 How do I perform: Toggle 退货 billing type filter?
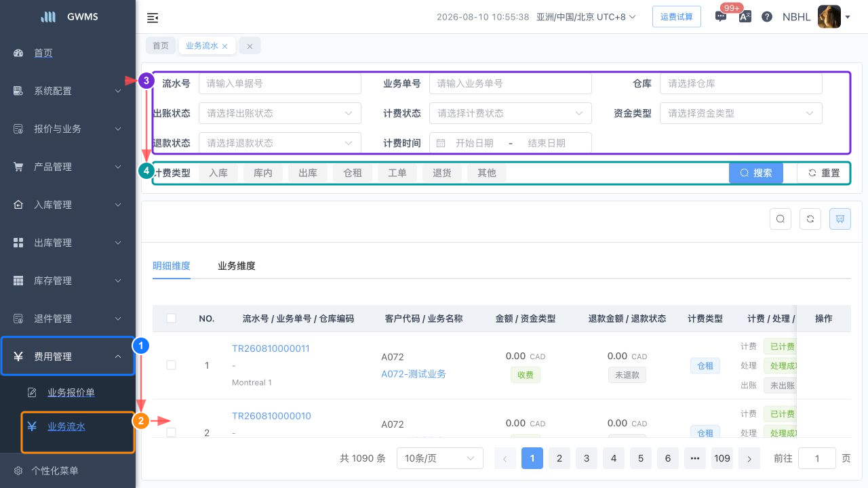pyautogui.click(x=442, y=173)
